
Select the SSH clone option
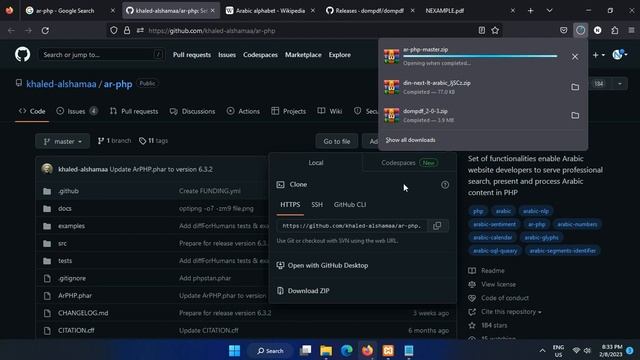[x=317, y=205]
